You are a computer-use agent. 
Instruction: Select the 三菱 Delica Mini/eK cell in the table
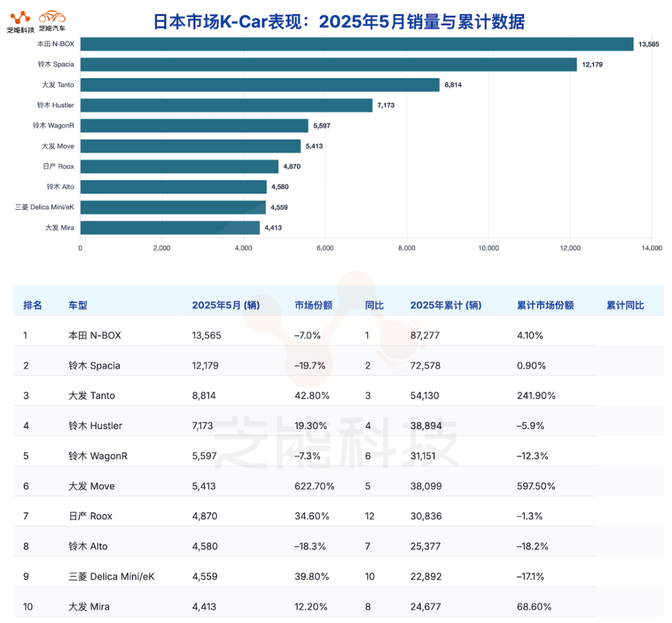[x=111, y=576]
